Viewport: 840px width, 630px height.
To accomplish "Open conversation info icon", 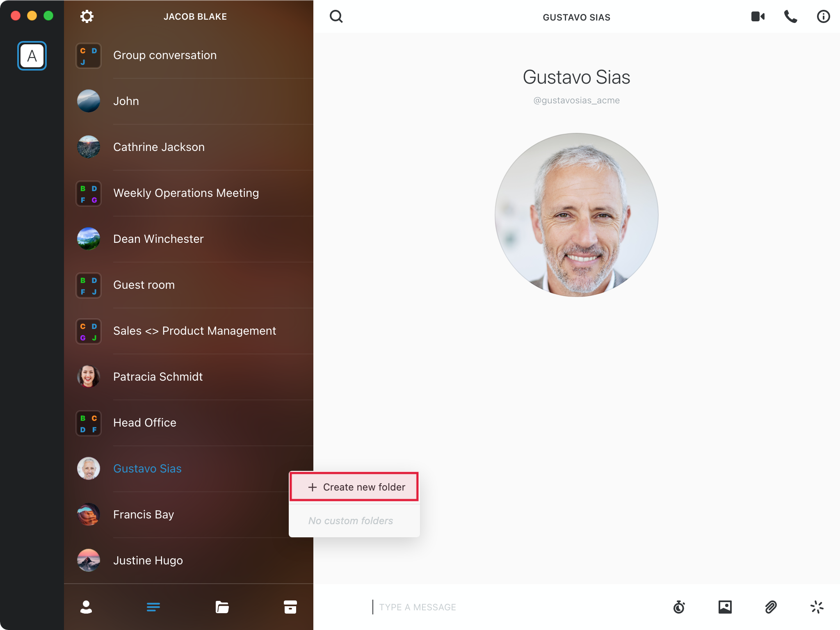I will point(823,16).
